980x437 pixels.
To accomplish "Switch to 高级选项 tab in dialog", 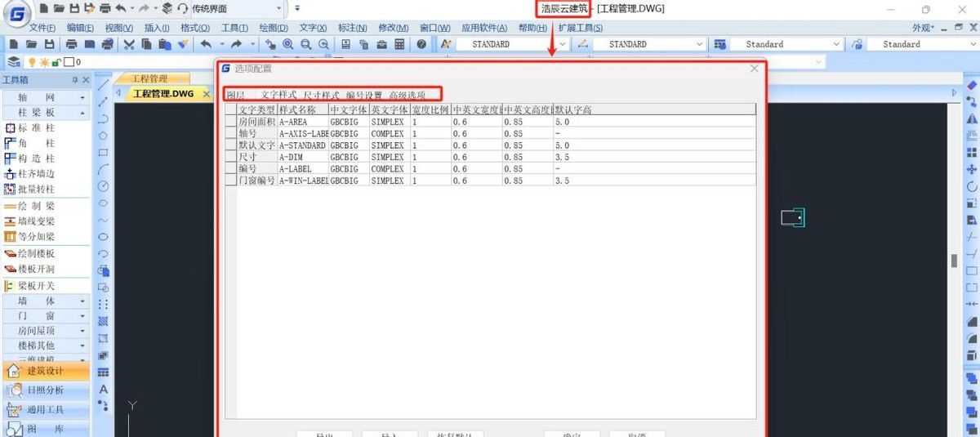I will click(407, 96).
